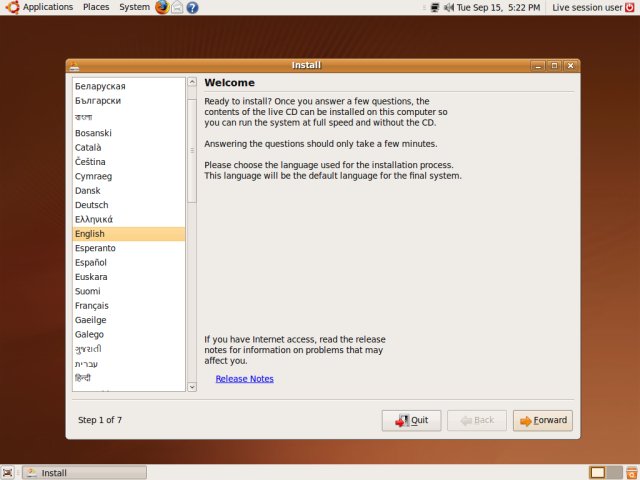Select Беларуская language
Screen dimensions: 640x480
(129, 86)
